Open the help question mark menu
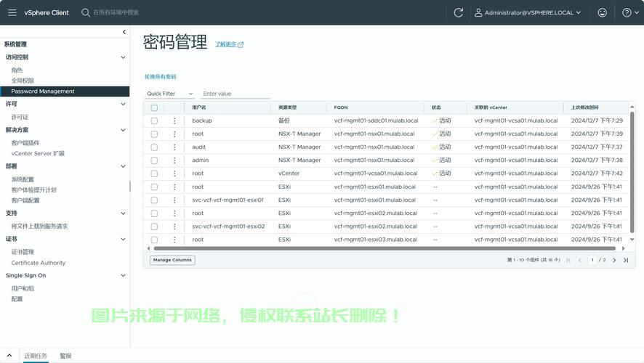The width and height of the screenshot is (644, 363). [x=630, y=13]
